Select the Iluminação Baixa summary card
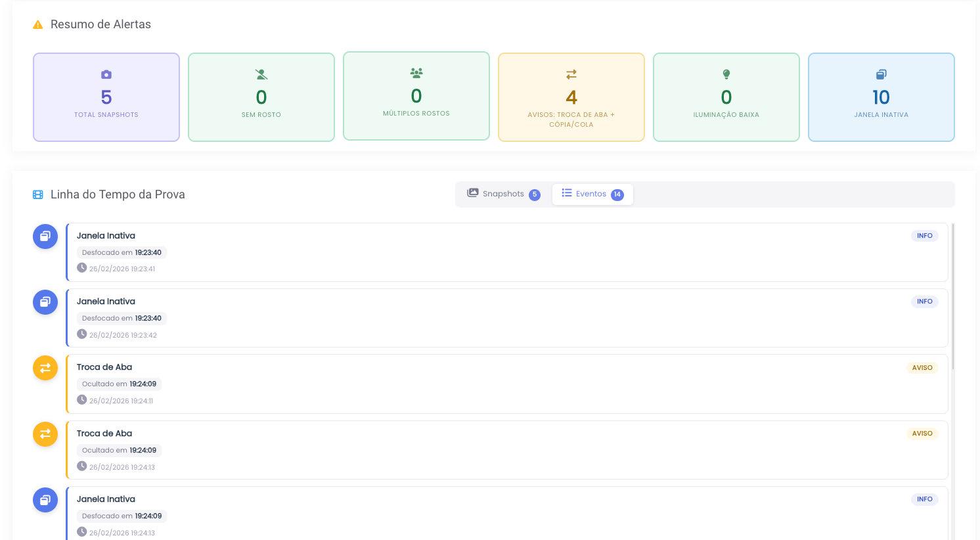Image resolution: width=980 pixels, height=540 pixels. (x=726, y=97)
